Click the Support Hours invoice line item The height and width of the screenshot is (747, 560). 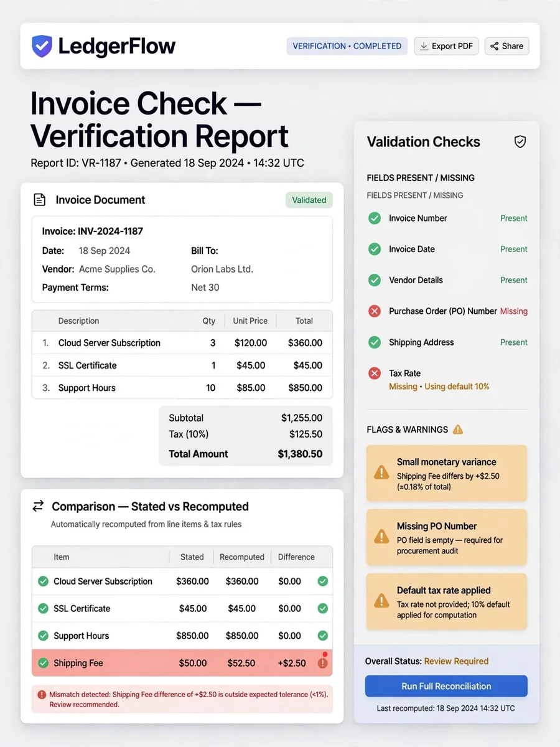point(182,388)
